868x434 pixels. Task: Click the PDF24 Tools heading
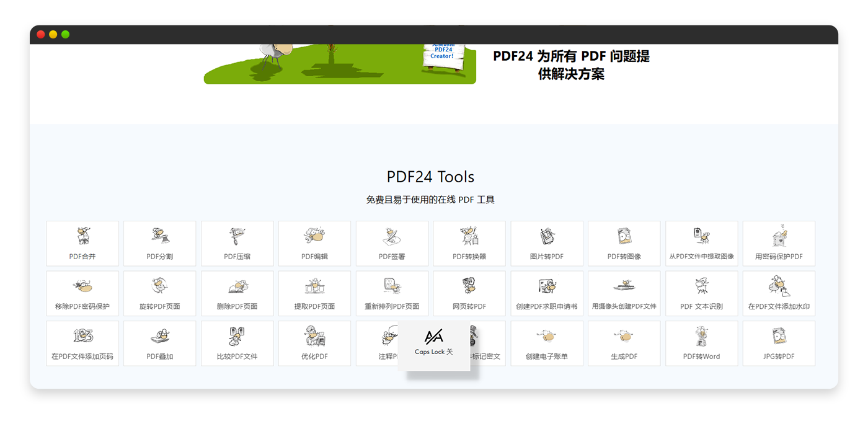[x=430, y=177]
